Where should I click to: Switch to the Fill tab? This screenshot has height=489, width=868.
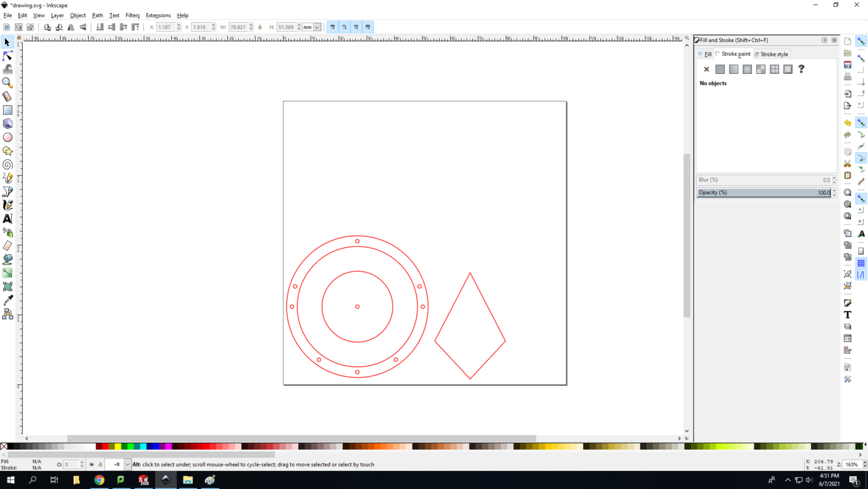705,54
